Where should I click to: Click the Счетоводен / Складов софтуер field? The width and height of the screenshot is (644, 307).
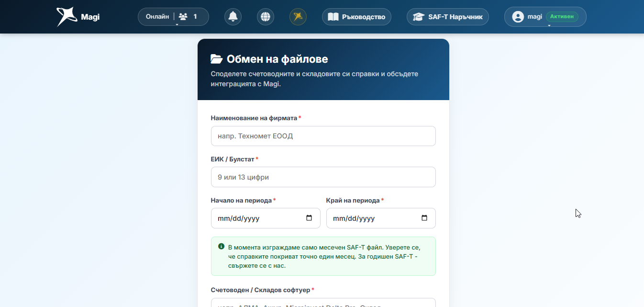(x=323, y=303)
